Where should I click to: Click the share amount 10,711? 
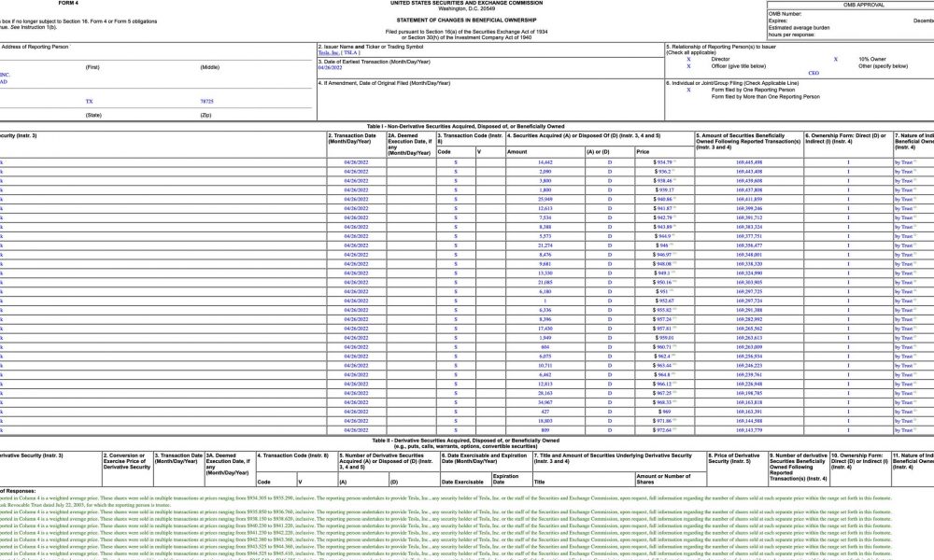point(545,365)
